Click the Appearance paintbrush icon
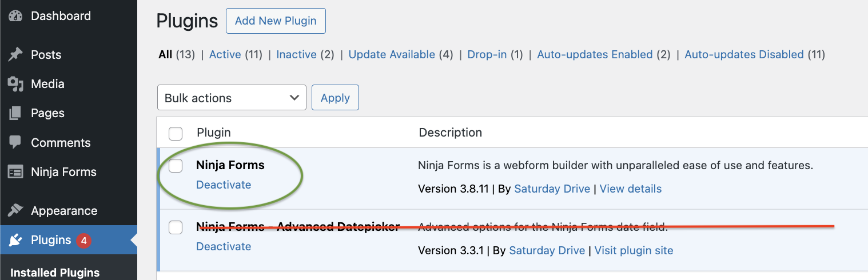The width and height of the screenshot is (868, 280). click(15, 211)
